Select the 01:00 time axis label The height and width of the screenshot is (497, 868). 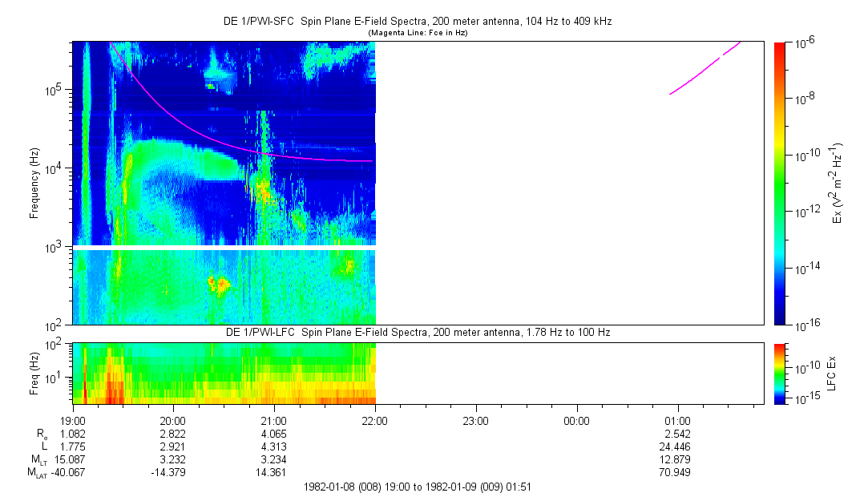pos(677,420)
